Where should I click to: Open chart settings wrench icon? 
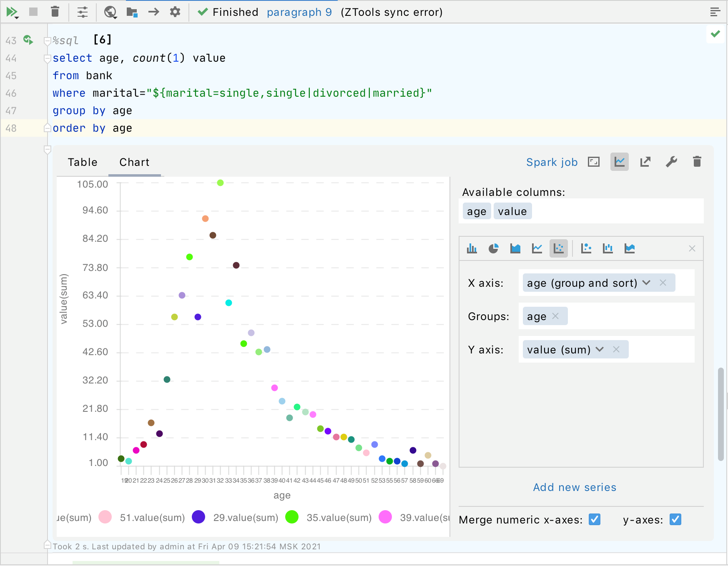click(671, 162)
